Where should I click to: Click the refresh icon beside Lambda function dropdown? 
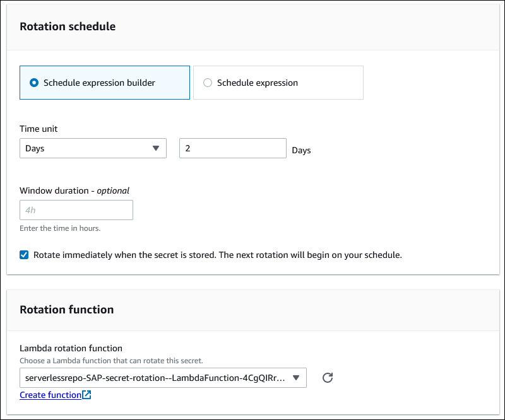[x=327, y=378]
